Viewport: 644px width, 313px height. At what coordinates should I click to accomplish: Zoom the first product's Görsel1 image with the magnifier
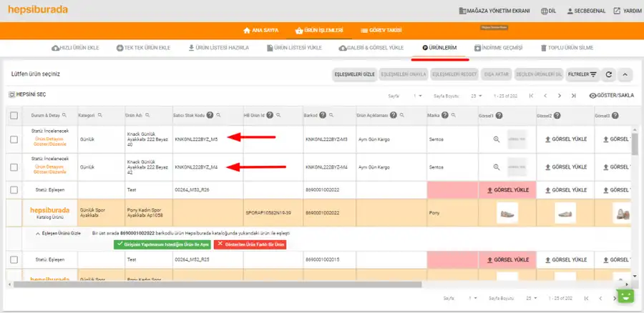pos(497,139)
